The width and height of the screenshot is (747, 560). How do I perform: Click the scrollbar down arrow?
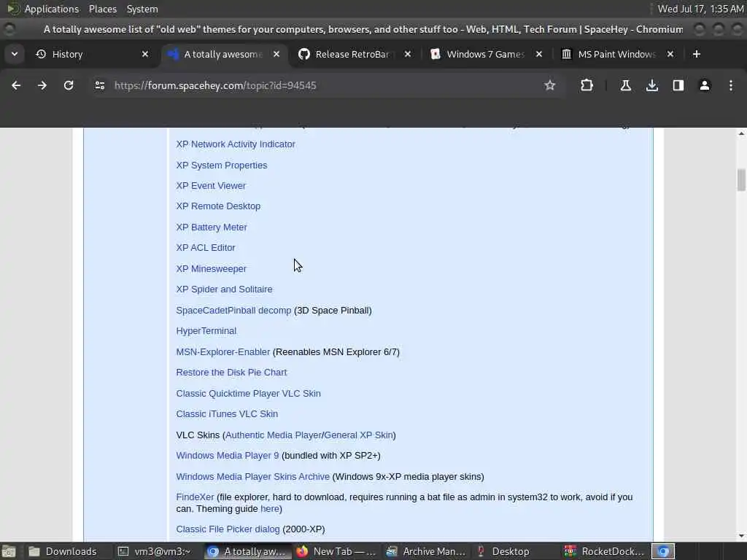[x=741, y=536]
